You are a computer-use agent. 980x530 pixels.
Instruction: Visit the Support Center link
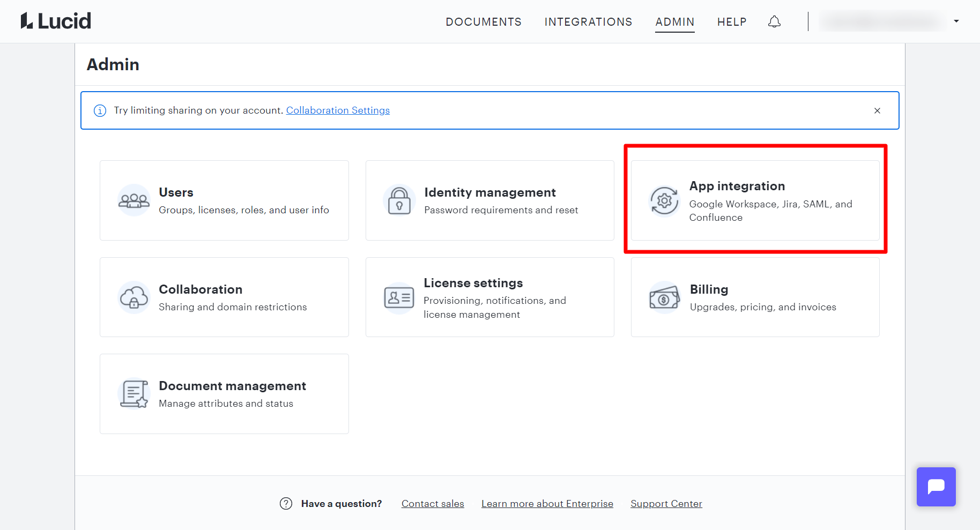coord(666,504)
